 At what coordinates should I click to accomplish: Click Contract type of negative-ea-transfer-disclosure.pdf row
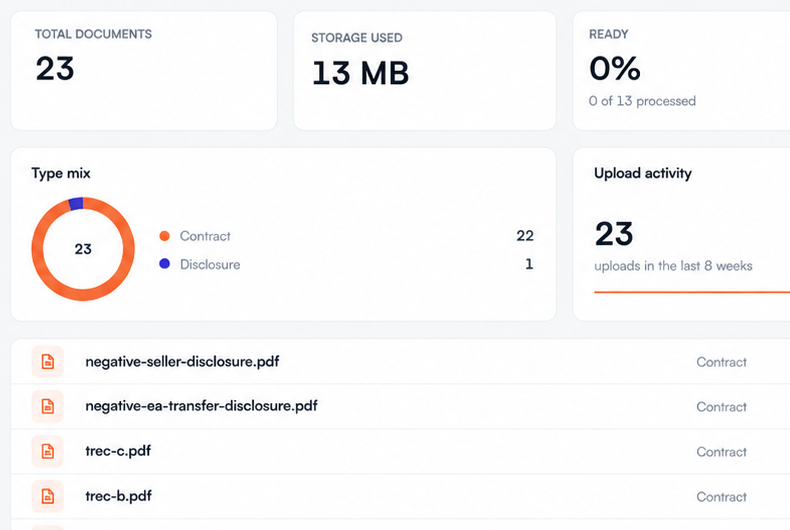[x=721, y=407]
